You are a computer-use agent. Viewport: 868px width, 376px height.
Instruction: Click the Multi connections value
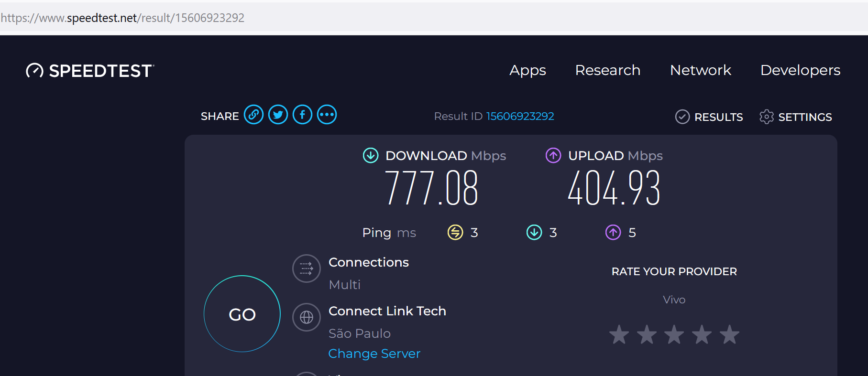tap(345, 285)
